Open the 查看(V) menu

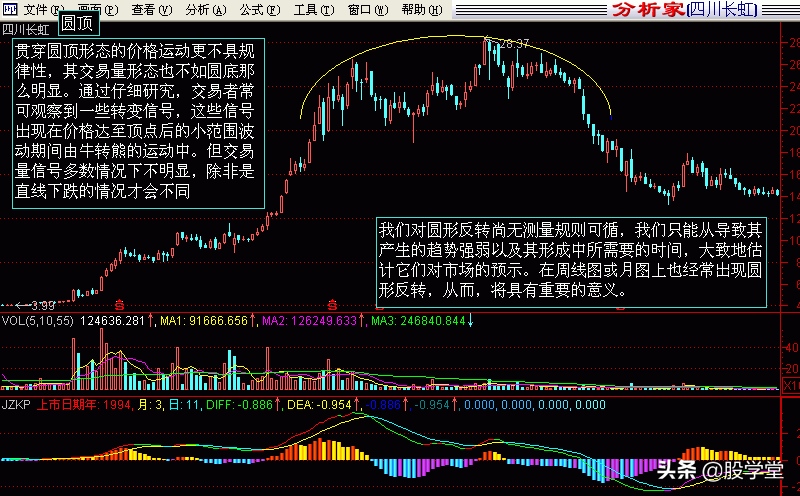(x=152, y=10)
